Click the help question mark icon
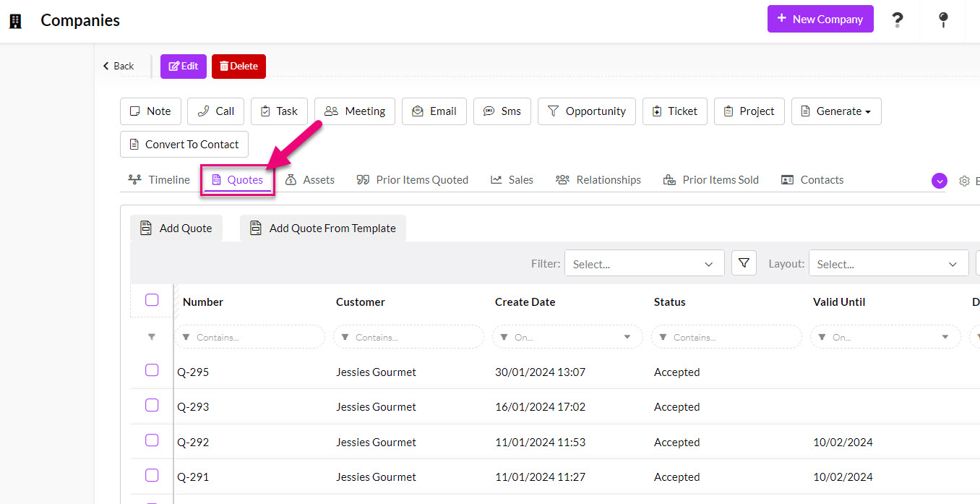Screen dimensions: 980x504 click(897, 20)
